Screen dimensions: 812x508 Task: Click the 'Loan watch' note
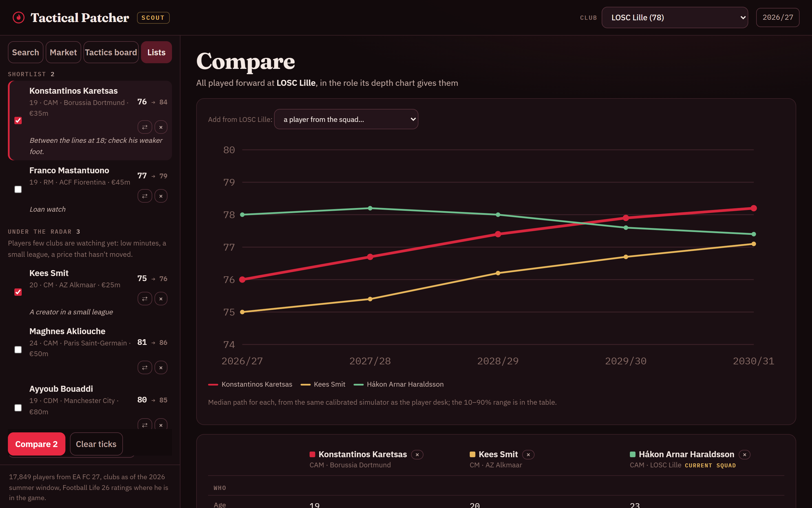pyautogui.click(x=48, y=209)
